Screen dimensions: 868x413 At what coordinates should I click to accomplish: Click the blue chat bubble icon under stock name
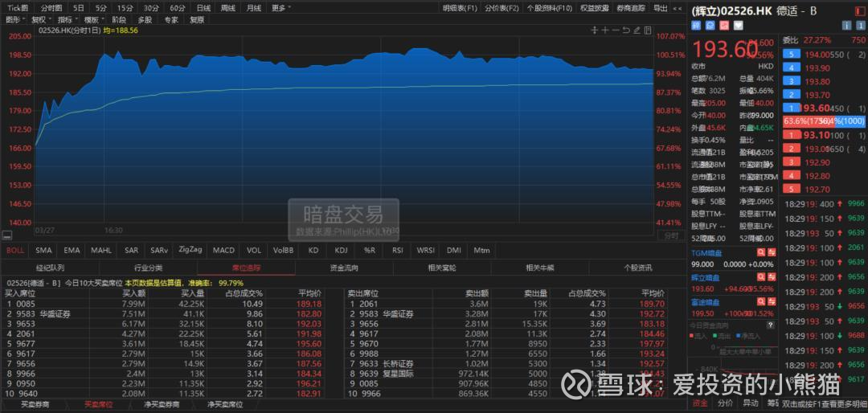tap(710, 26)
